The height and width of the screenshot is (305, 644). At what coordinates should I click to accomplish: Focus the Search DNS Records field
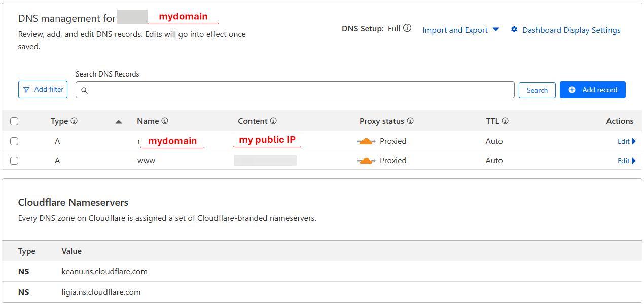pyautogui.click(x=295, y=90)
